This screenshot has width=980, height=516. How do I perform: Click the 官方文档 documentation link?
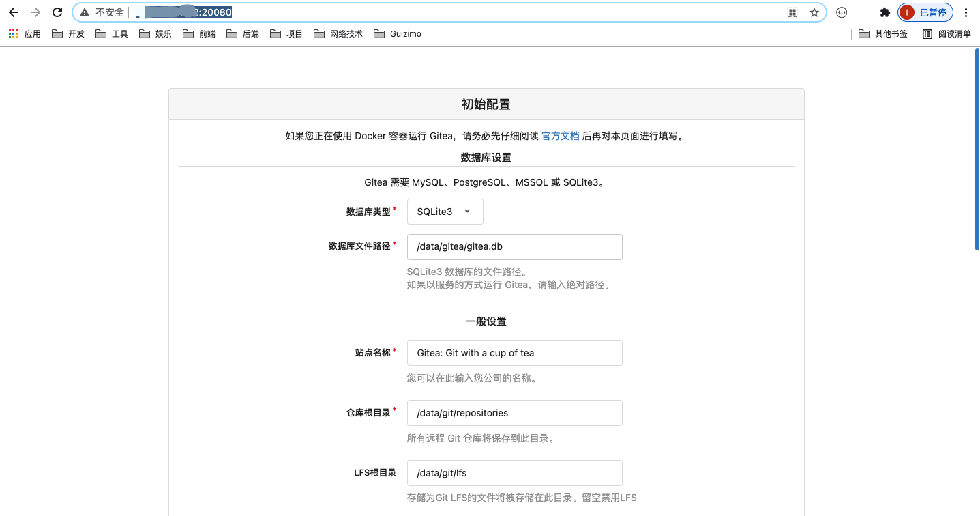tap(560, 136)
